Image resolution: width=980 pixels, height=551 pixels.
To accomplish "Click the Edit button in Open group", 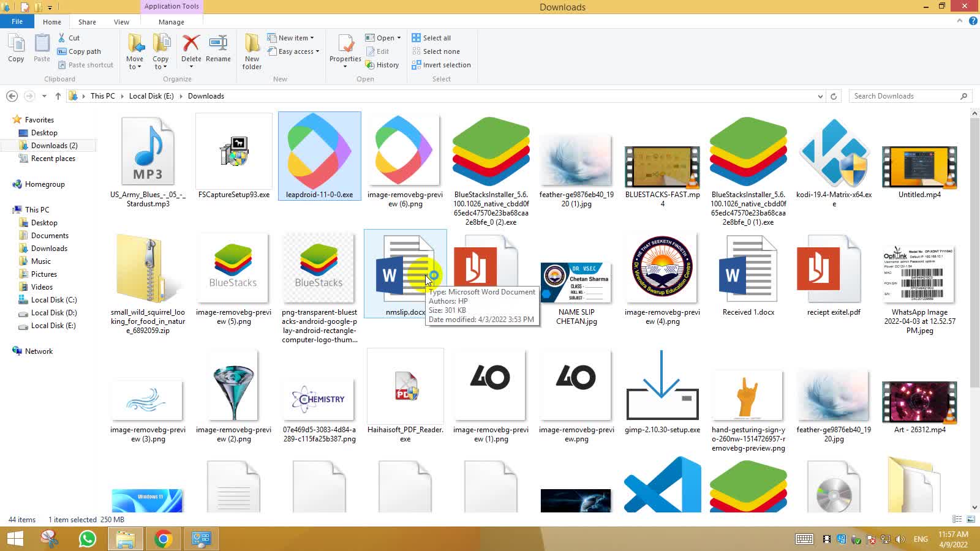I will 377,51.
